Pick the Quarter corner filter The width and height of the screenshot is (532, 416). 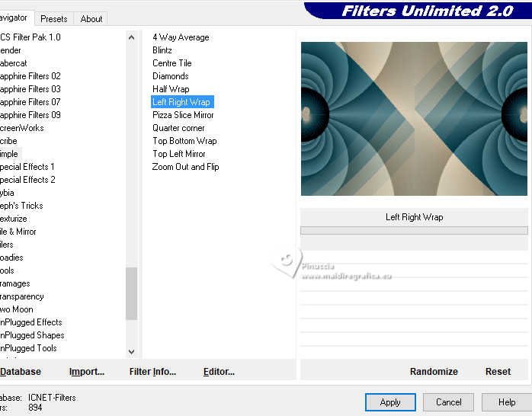[x=178, y=128]
